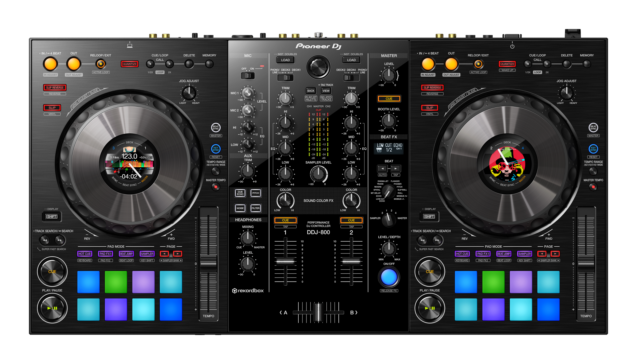The height and width of the screenshot is (364, 637).
Task: Click left deck loop OUT button
Action: 74,64
